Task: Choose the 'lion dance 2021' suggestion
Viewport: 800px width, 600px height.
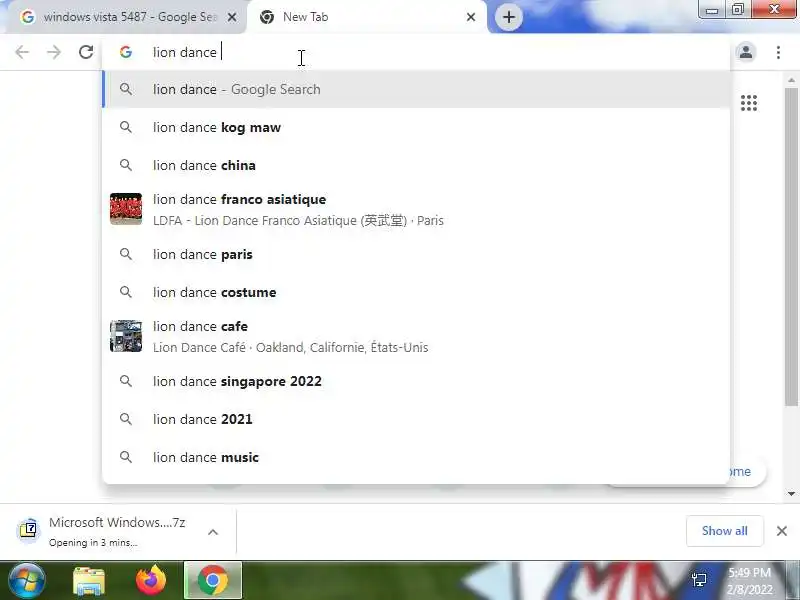Action: click(416, 419)
